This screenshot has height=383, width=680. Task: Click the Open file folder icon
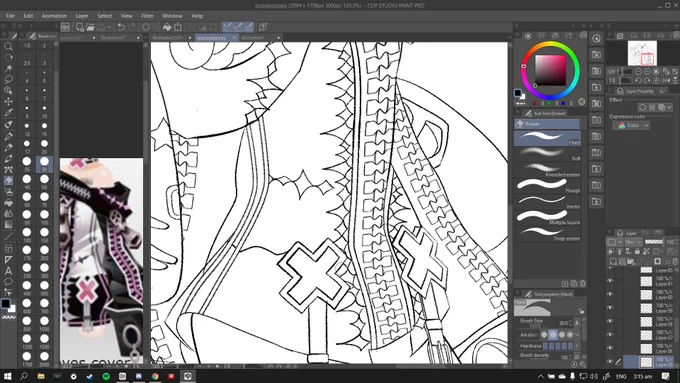coord(90,27)
